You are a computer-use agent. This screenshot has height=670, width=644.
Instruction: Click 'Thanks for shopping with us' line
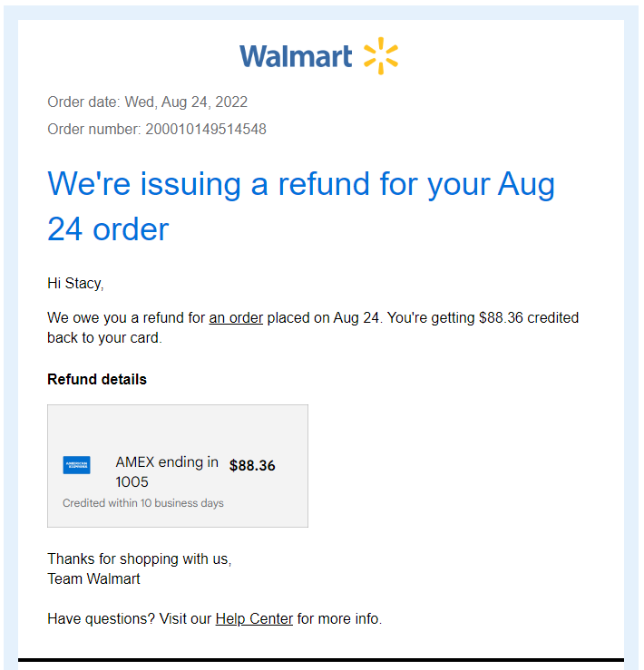140,558
